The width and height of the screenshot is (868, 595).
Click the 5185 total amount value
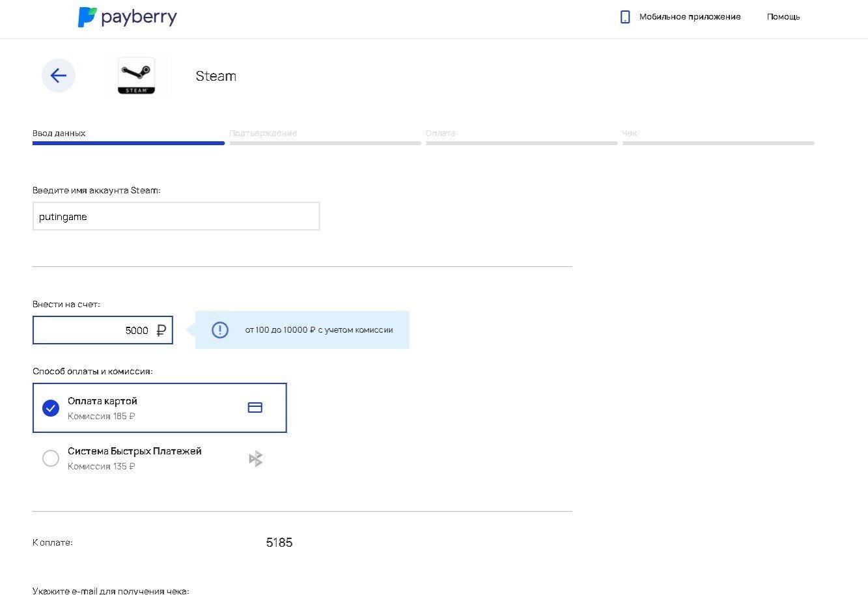(279, 542)
